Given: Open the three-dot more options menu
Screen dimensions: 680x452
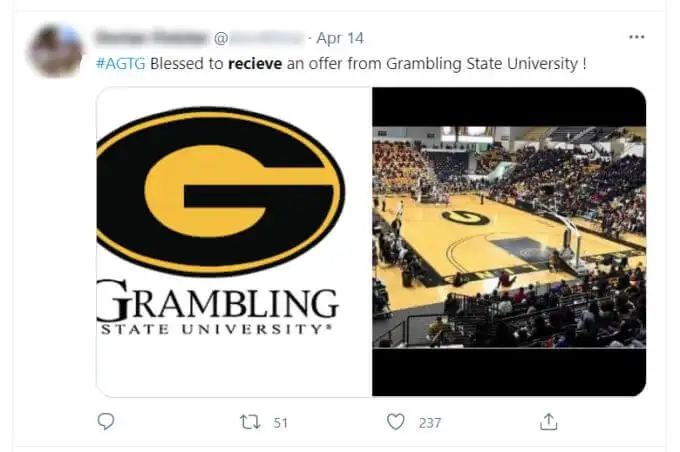Looking at the screenshot, I should tap(637, 37).
